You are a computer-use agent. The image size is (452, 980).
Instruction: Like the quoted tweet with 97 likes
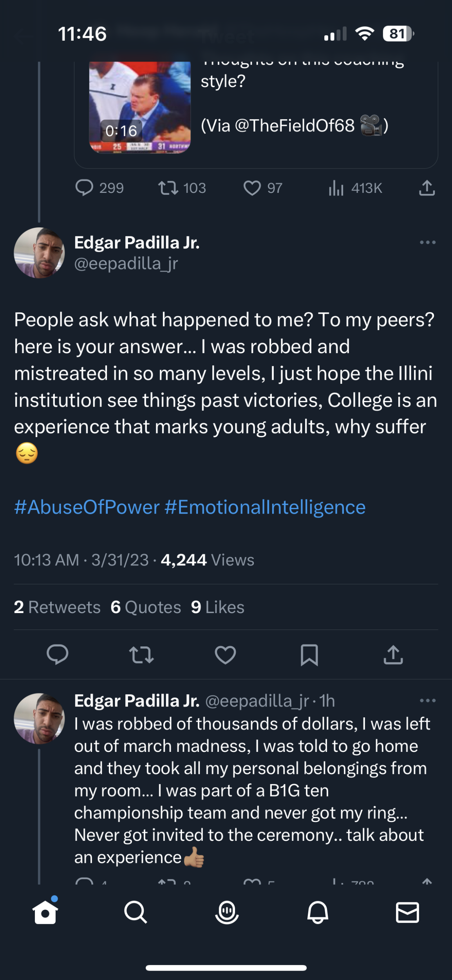click(x=252, y=188)
